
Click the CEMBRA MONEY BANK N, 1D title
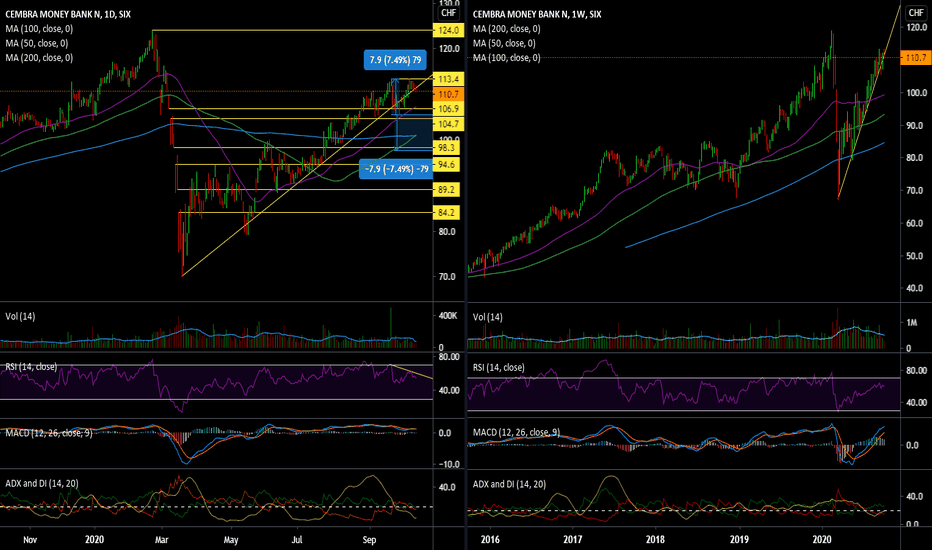point(68,14)
